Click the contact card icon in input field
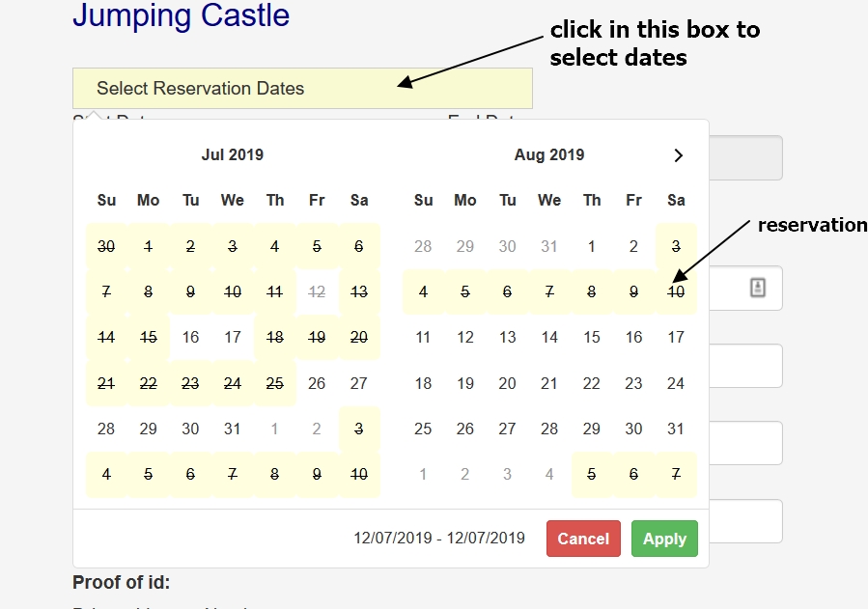868x609 pixels. [757, 288]
